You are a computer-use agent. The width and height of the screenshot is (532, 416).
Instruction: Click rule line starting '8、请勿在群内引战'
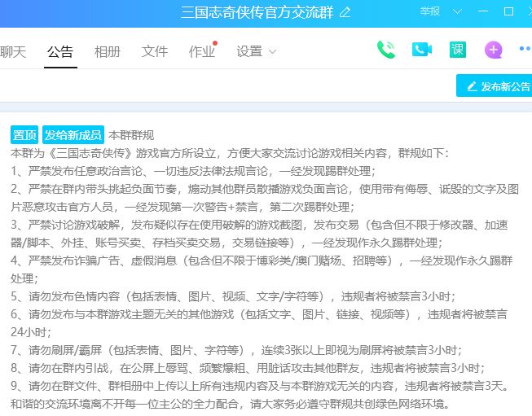[x=248, y=368]
